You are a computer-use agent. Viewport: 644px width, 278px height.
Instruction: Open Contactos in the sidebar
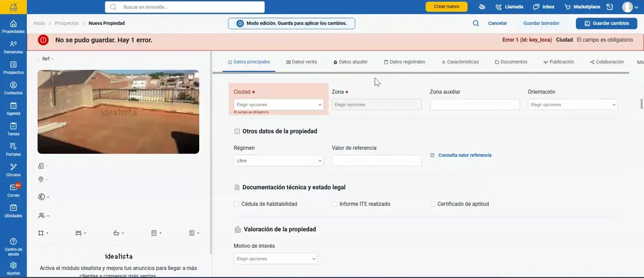coord(13,89)
